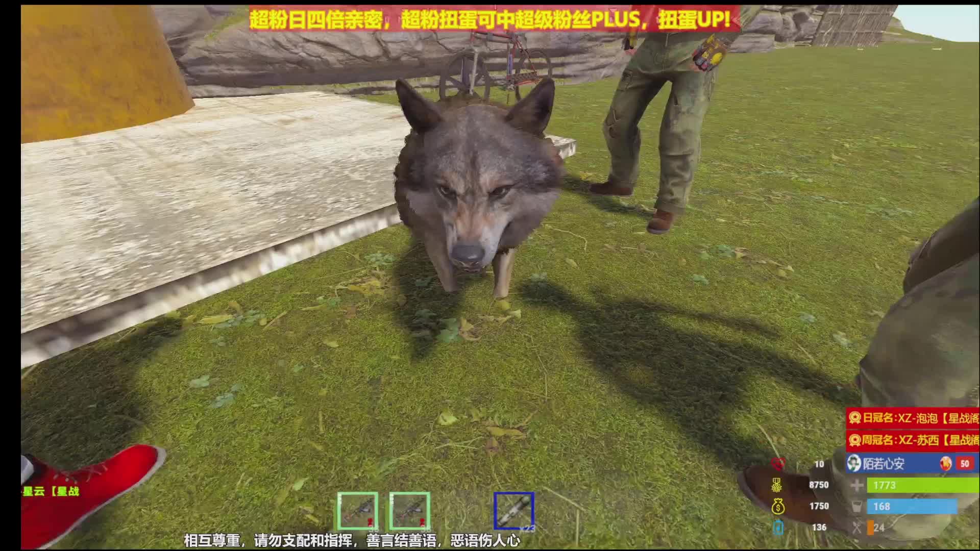Image resolution: width=980 pixels, height=551 pixels.
Task: Select the second rifle hotbar slot
Action: [x=409, y=511]
